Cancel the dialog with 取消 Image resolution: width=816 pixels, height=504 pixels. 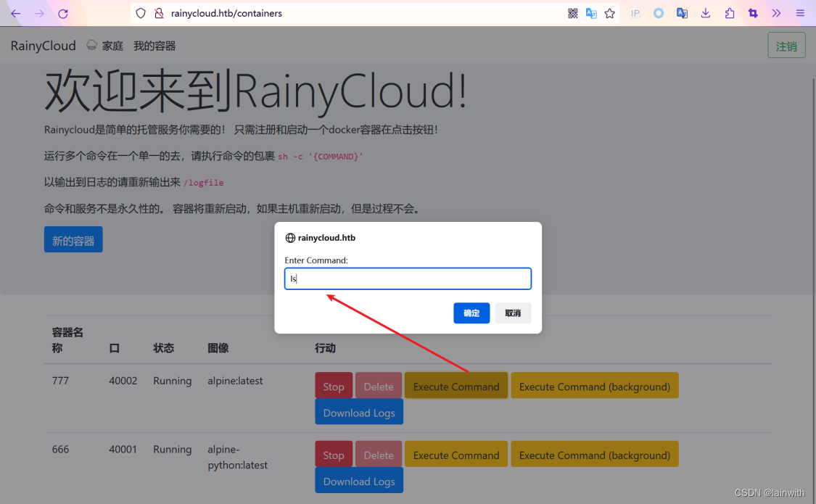513,313
